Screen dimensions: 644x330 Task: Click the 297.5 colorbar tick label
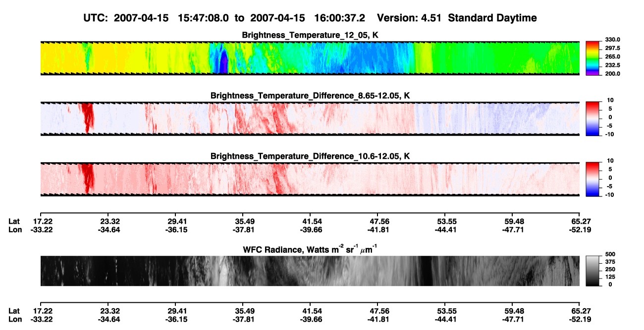(x=613, y=48)
